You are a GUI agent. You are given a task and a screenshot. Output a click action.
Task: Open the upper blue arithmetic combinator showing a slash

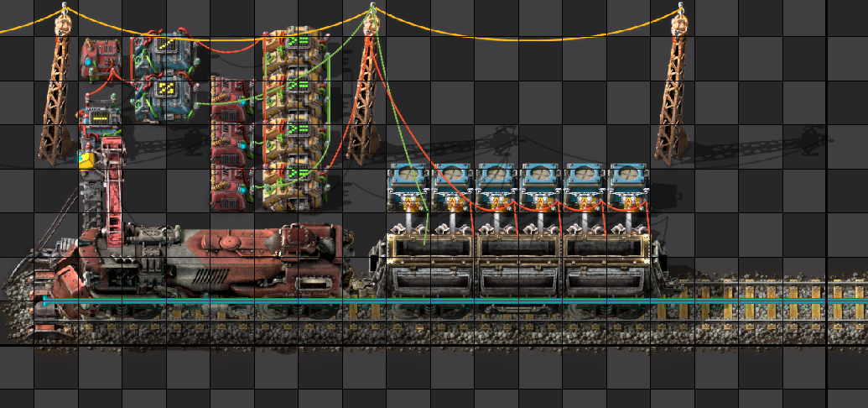coord(164,54)
